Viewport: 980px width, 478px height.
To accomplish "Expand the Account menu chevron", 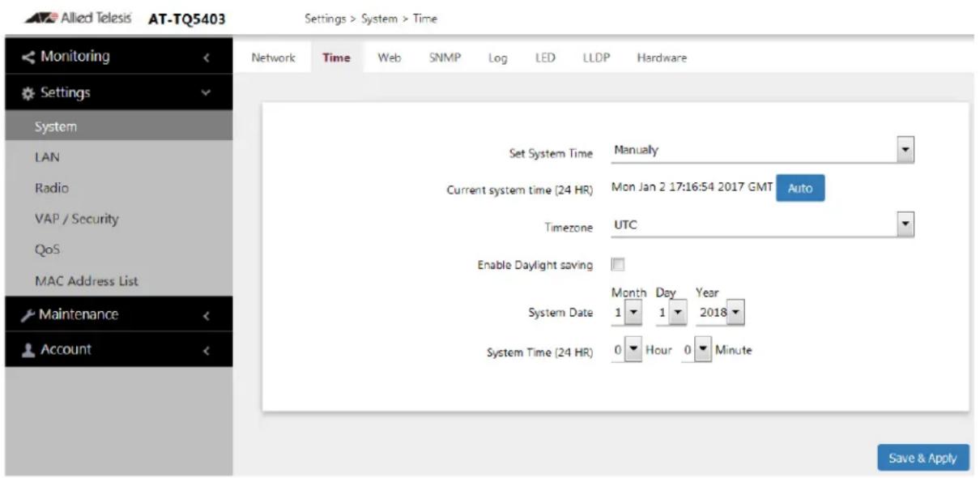I will pos(206,351).
